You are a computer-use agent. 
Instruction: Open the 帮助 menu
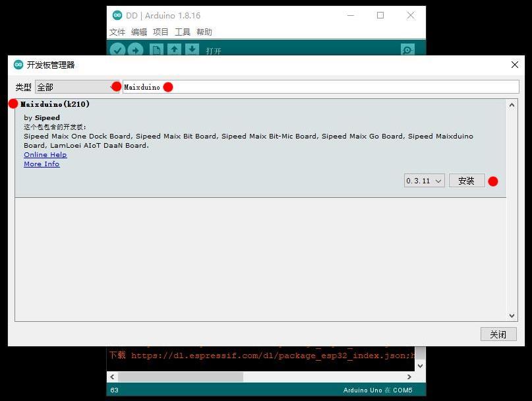click(x=204, y=32)
